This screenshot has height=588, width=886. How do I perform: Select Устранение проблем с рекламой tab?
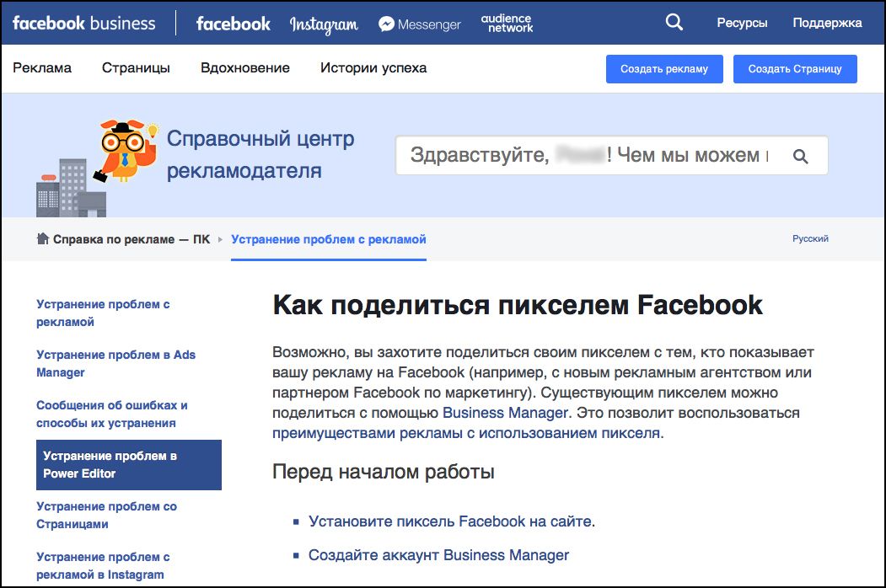click(328, 239)
